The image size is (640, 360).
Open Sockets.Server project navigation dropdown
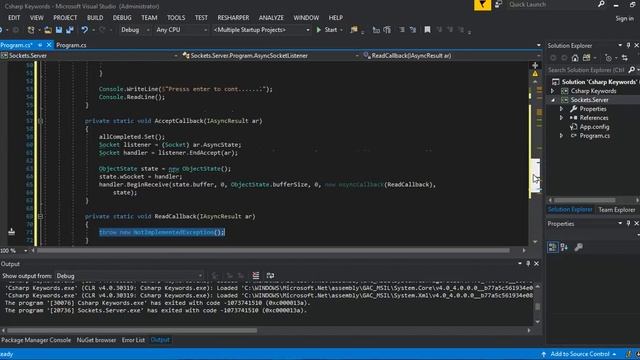[x=176, y=56]
